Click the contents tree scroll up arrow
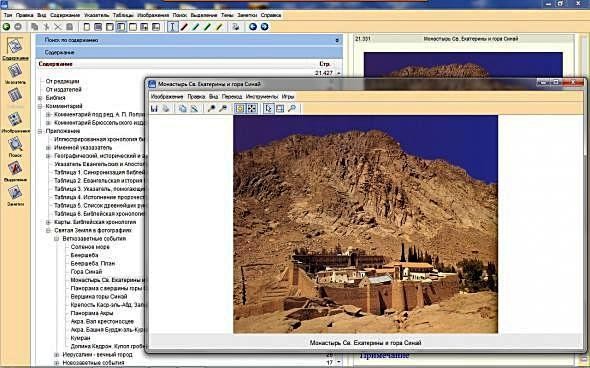The image size is (590, 368). pyautogui.click(x=339, y=73)
